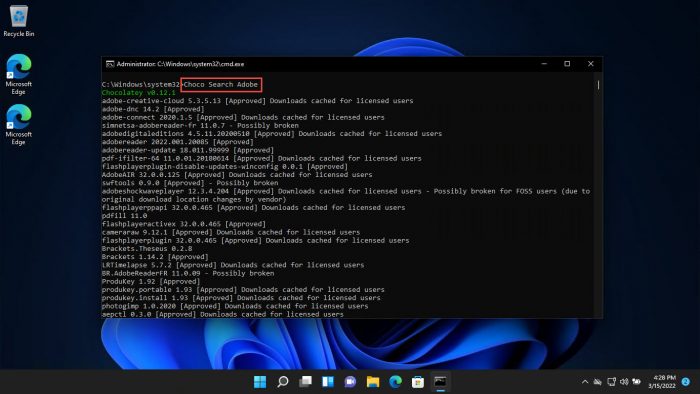Click the 'AdobeAIR 32.0.0.125' line

[237, 175]
